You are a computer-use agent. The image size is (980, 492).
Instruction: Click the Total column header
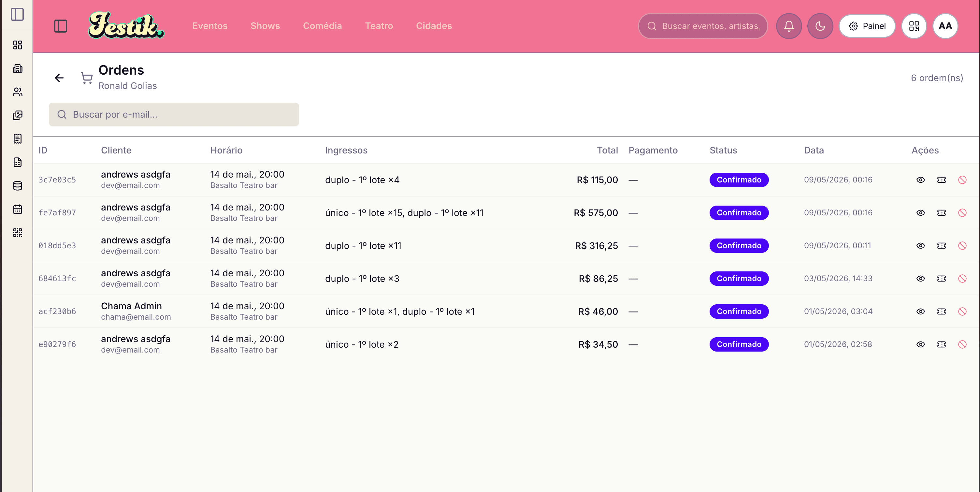point(607,150)
